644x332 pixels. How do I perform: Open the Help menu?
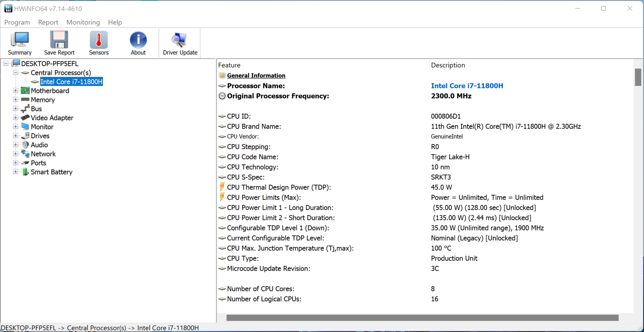(x=115, y=22)
